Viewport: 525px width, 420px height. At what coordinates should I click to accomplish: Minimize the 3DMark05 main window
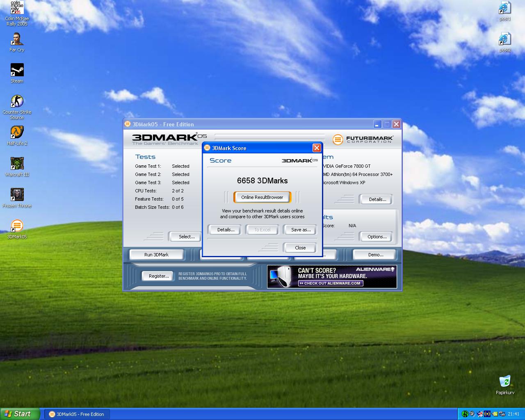click(x=377, y=124)
